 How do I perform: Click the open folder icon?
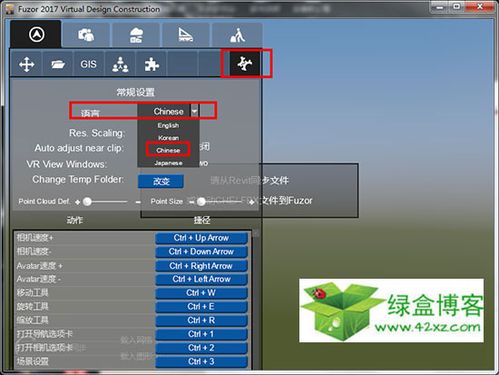[x=58, y=64]
